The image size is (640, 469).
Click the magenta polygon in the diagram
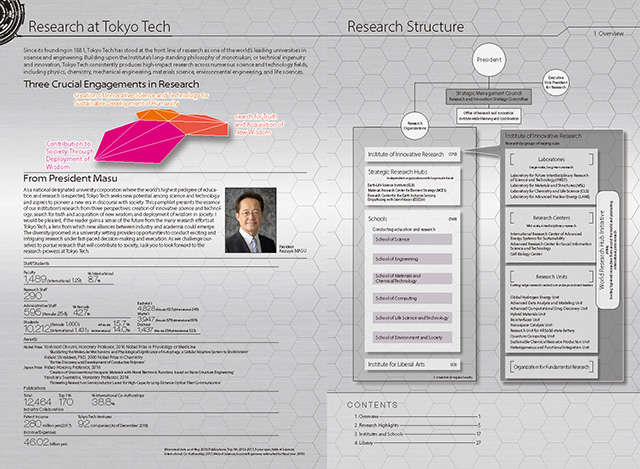click(139, 141)
